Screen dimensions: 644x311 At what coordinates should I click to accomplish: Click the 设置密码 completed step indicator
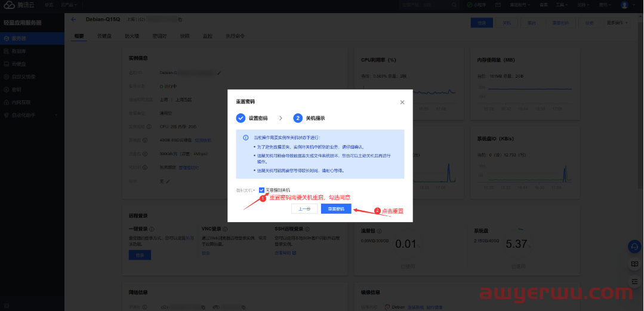click(x=241, y=118)
